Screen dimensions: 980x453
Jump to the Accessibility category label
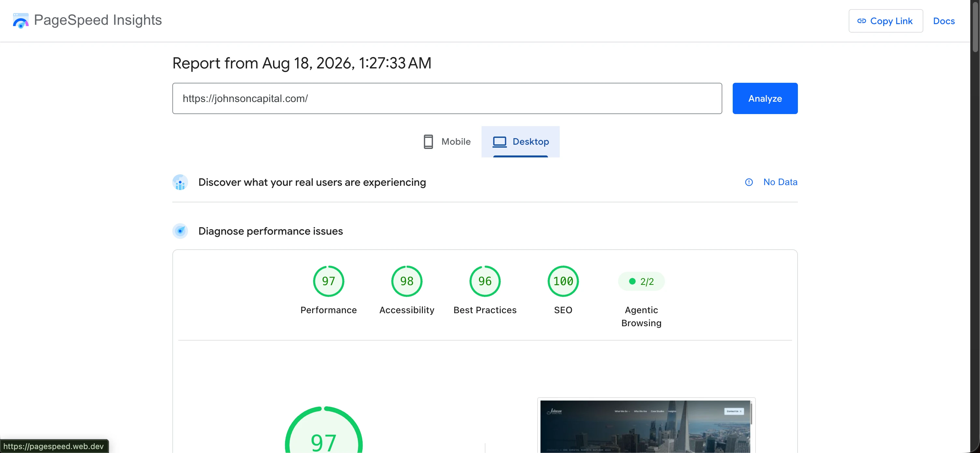tap(407, 310)
